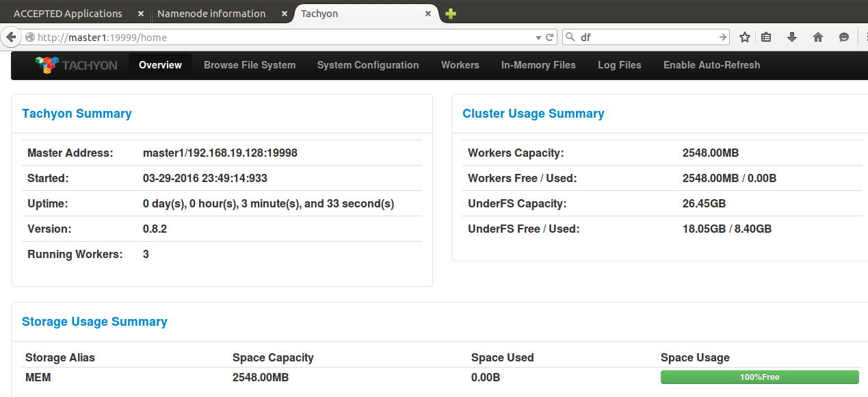The width and height of the screenshot is (868, 397).
Task: Click Space Capacity column header
Action: tap(273, 357)
